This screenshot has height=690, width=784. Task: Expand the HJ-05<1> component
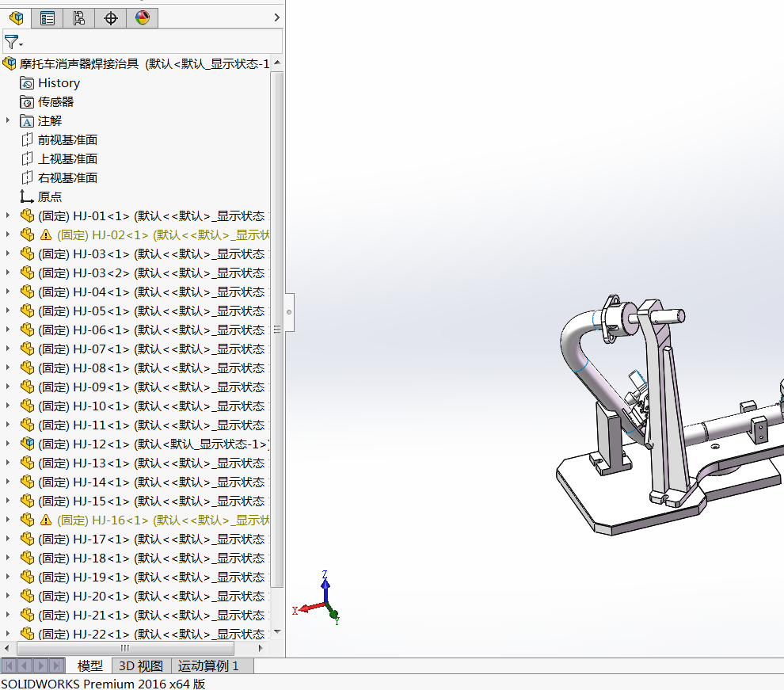coord(7,310)
